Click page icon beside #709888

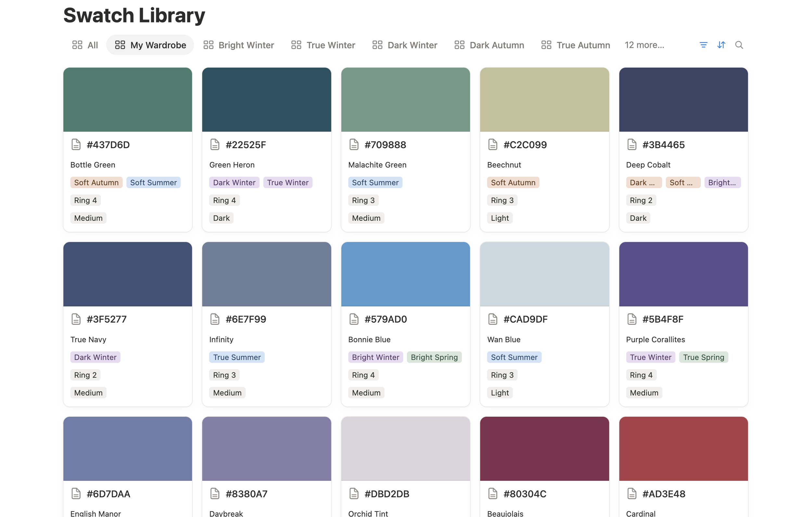[354, 144]
